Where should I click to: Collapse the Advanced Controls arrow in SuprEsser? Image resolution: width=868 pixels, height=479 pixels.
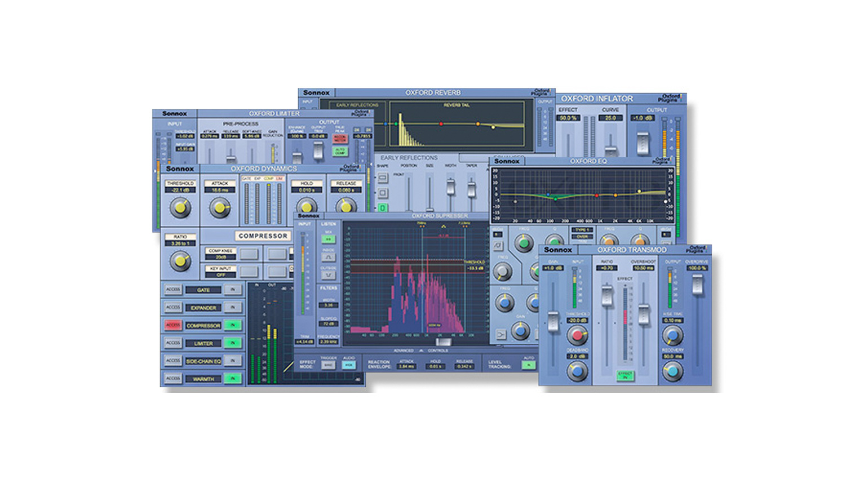tap(420, 351)
